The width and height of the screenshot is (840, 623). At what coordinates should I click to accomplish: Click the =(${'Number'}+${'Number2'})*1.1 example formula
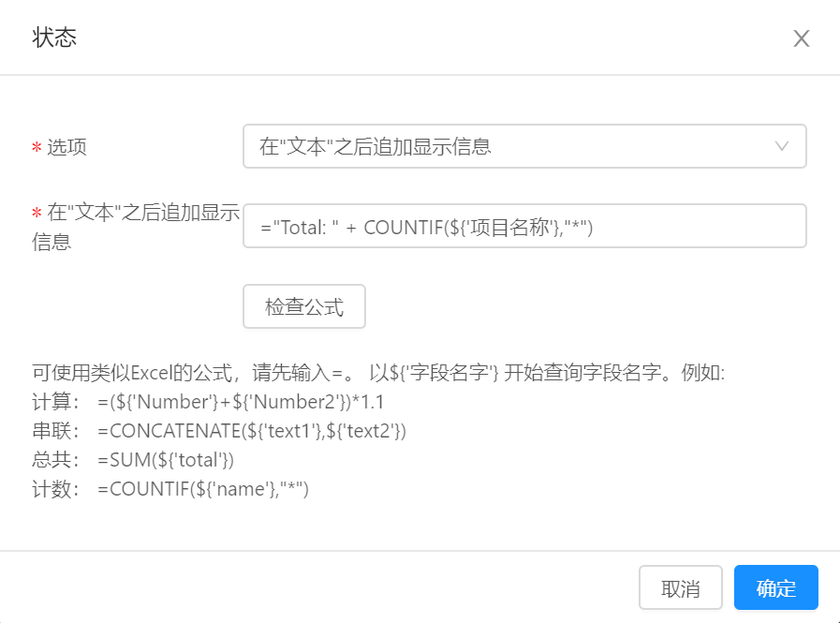(x=241, y=402)
